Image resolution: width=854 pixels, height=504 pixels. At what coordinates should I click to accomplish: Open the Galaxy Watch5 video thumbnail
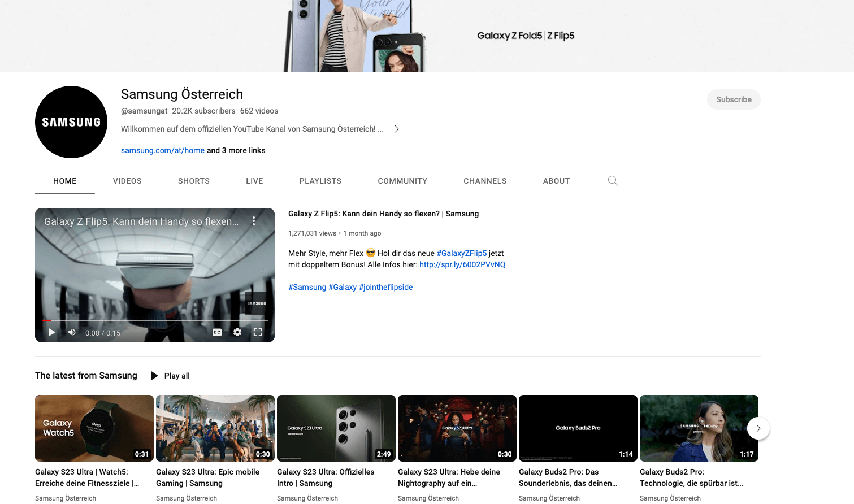(x=94, y=428)
